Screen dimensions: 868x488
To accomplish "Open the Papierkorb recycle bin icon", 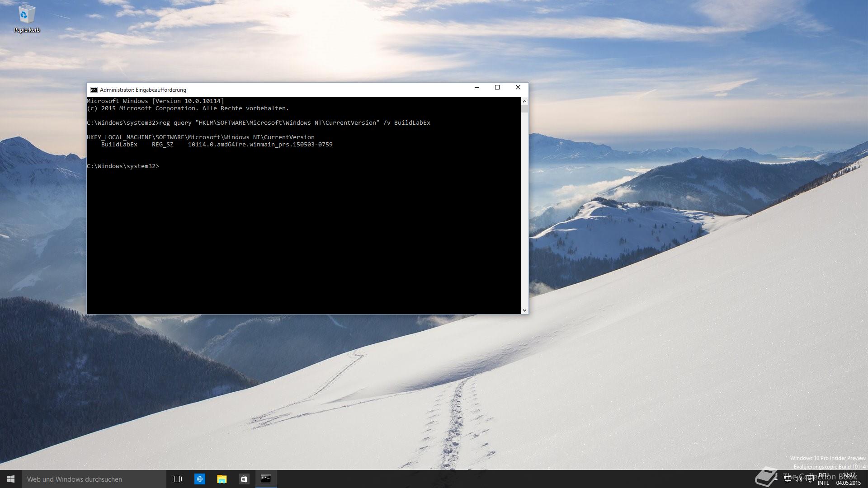I will [26, 19].
